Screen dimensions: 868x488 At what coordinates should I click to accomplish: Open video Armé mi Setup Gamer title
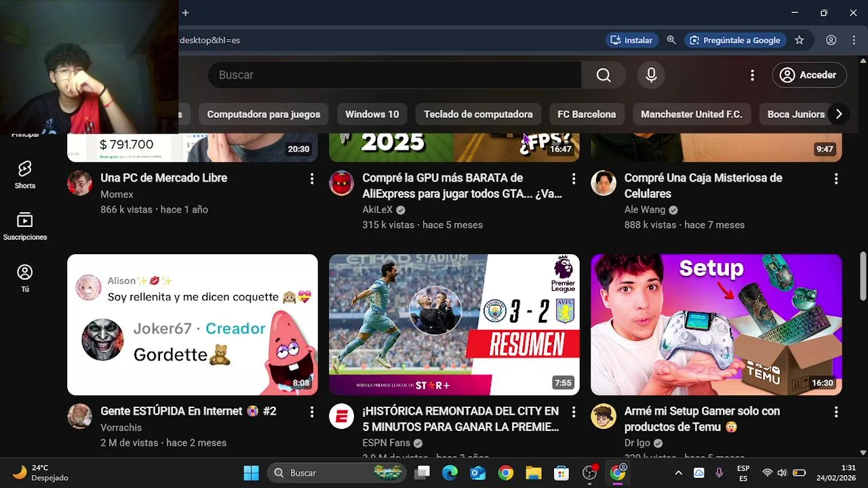pos(702,419)
